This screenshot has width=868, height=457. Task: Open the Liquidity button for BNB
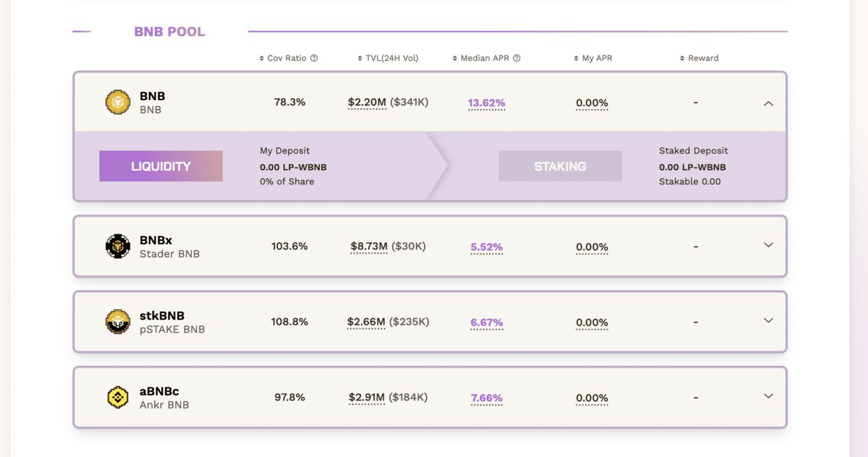coord(161,166)
